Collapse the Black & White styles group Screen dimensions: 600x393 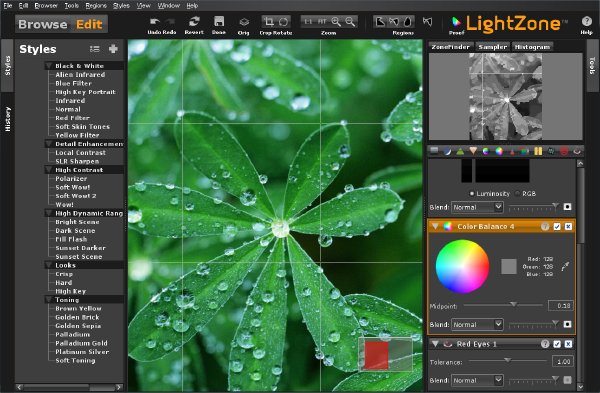coord(49,66)
